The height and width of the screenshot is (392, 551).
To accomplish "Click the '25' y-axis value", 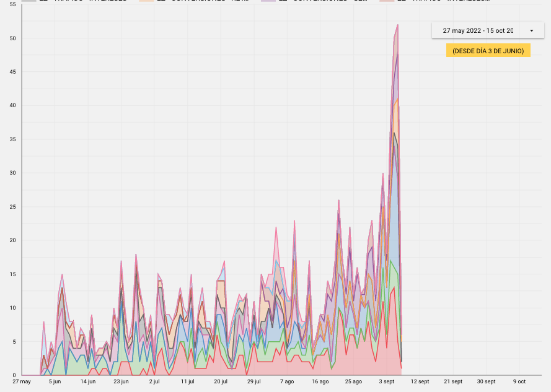I will click(x=12, y=207).
